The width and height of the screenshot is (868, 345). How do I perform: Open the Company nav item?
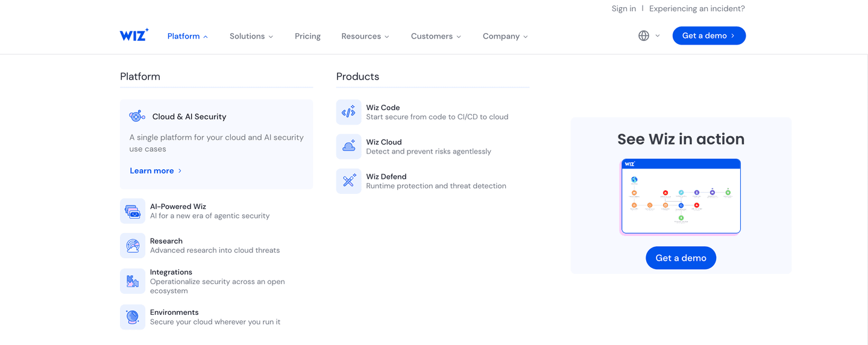501,36
